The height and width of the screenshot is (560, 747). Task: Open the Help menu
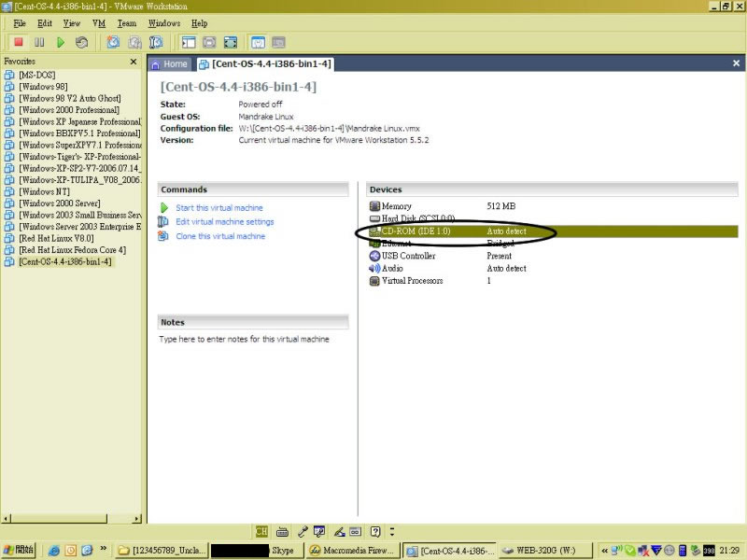(200, 23)
